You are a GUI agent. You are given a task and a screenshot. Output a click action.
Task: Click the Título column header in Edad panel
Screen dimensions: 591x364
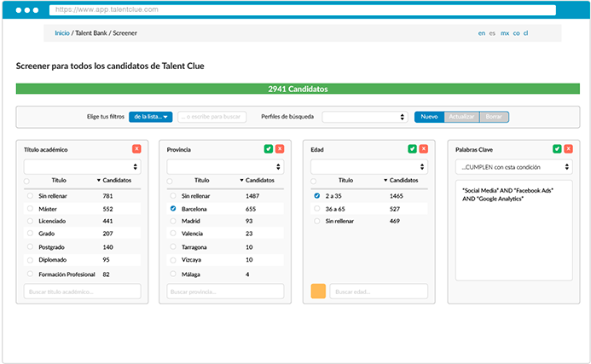pyautogui.click(x=345, y=180)
